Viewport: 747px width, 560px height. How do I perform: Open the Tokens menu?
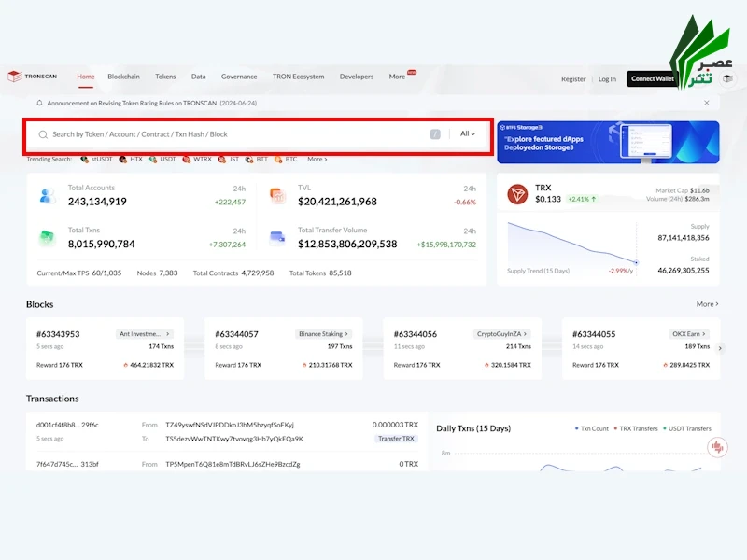click(165, 77)
